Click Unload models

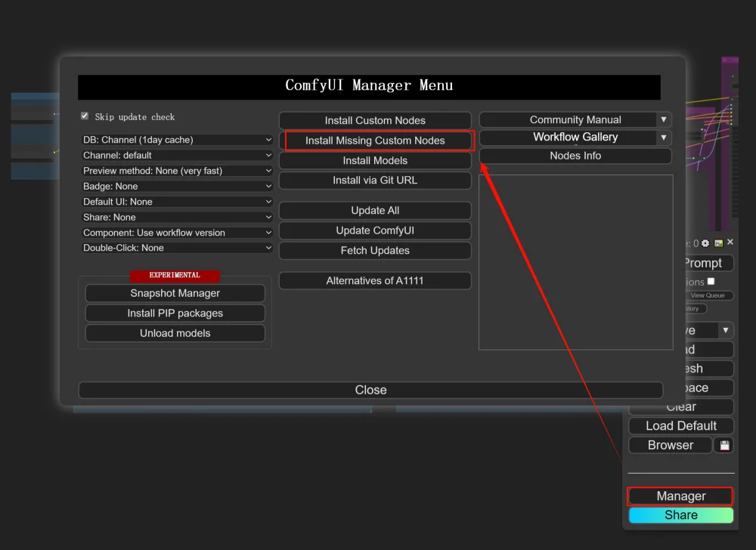tap(175, 333)
